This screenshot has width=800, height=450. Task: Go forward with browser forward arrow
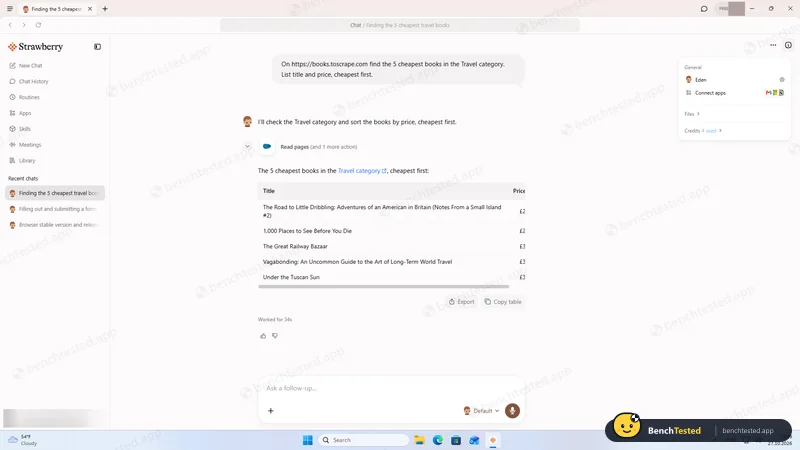[24, 25]
